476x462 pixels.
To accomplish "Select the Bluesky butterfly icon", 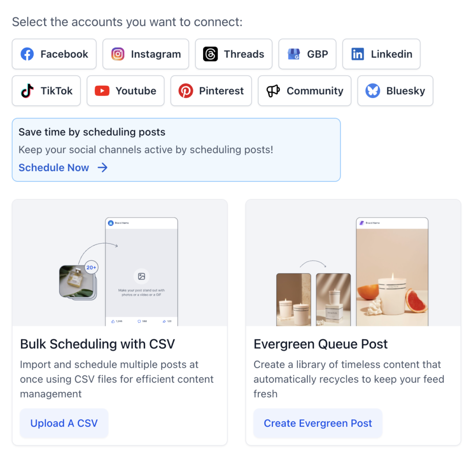I will click(x=373, y=91).
